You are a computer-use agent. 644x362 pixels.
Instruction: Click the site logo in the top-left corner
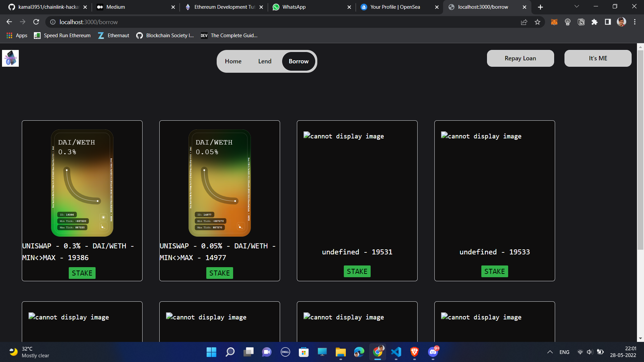(10, 58)
